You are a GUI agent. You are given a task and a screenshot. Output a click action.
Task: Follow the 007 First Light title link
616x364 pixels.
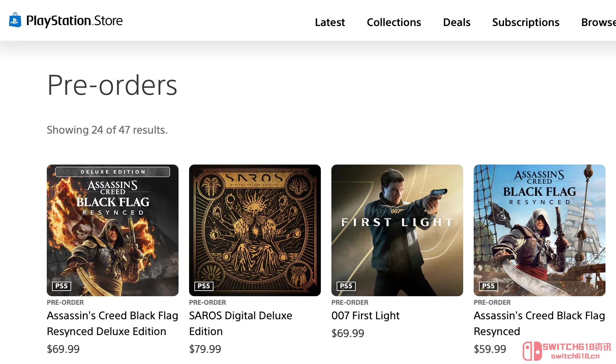(x=365, y=316)
